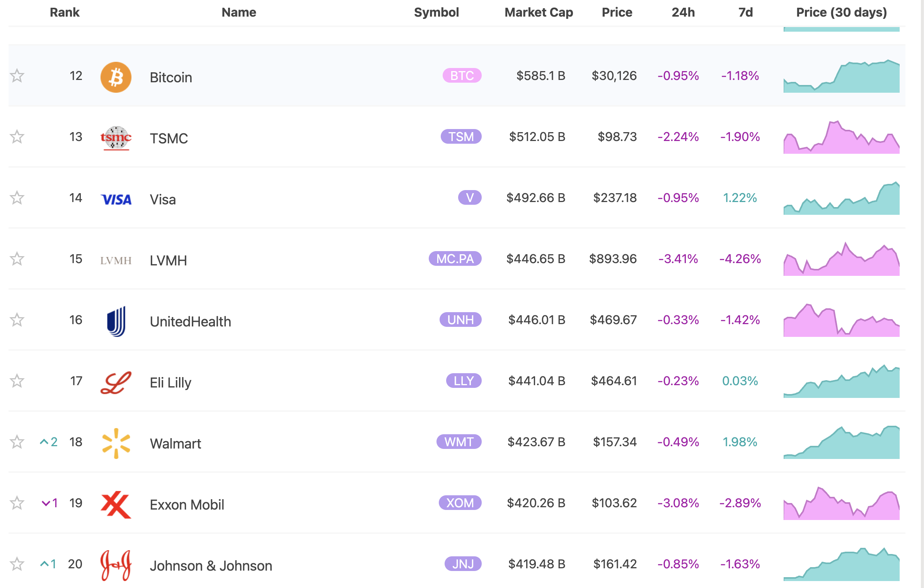
Task: Click the Visa logo icon
Action: click(x=116, y=199)
